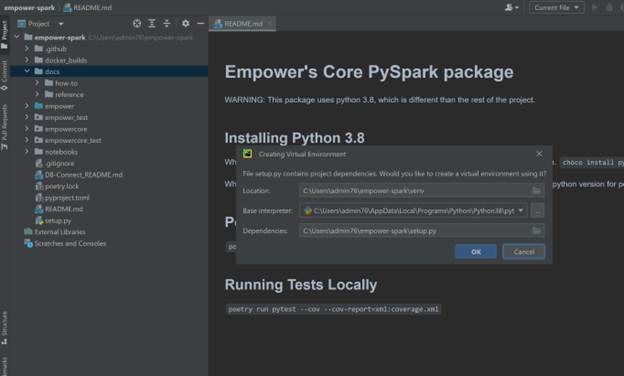624x376 pixels.
Task: Click the setup.py file in the project tree
Action: pyautogui.click(x=58, y=220)
